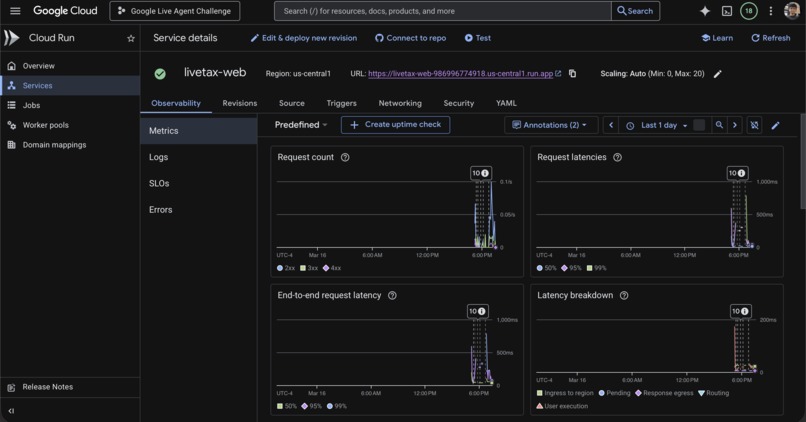Screen dimensions: 806x422
Task: Switch to the Security tab
Action: click(x=459, y=103)
